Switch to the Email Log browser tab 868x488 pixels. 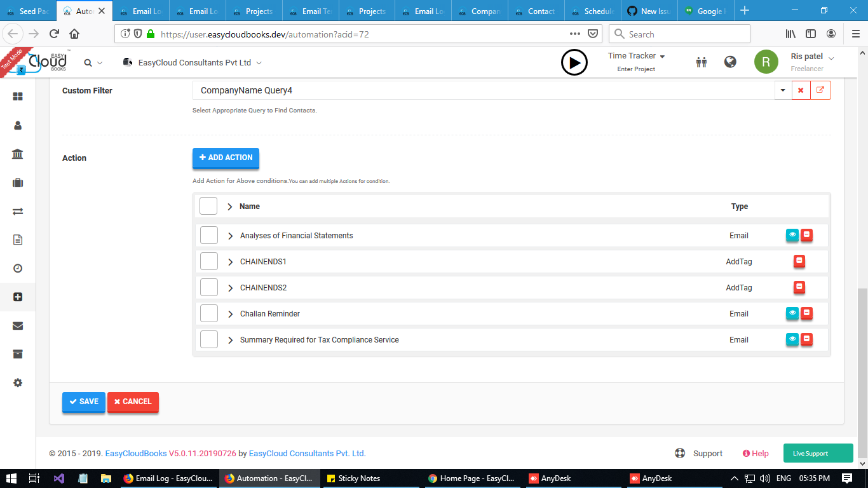(142, 10)
